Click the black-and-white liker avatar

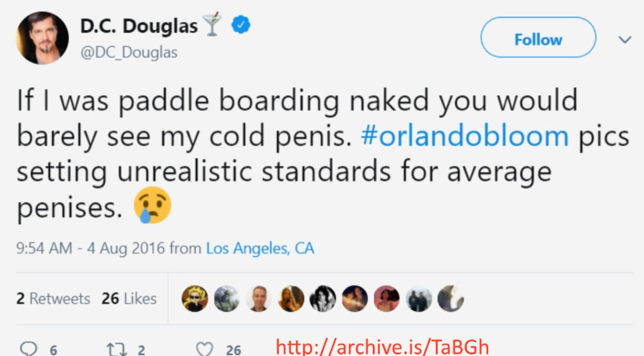click(x=323, y=298)
